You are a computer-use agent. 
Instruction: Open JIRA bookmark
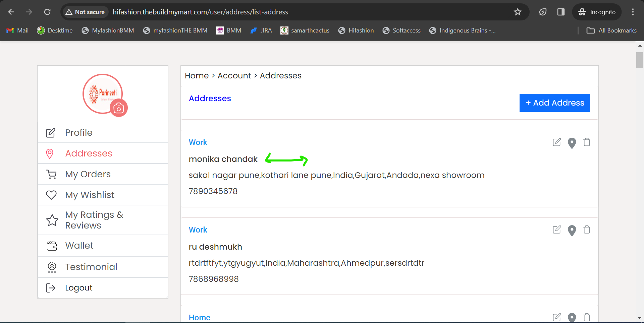pos(261,30)
